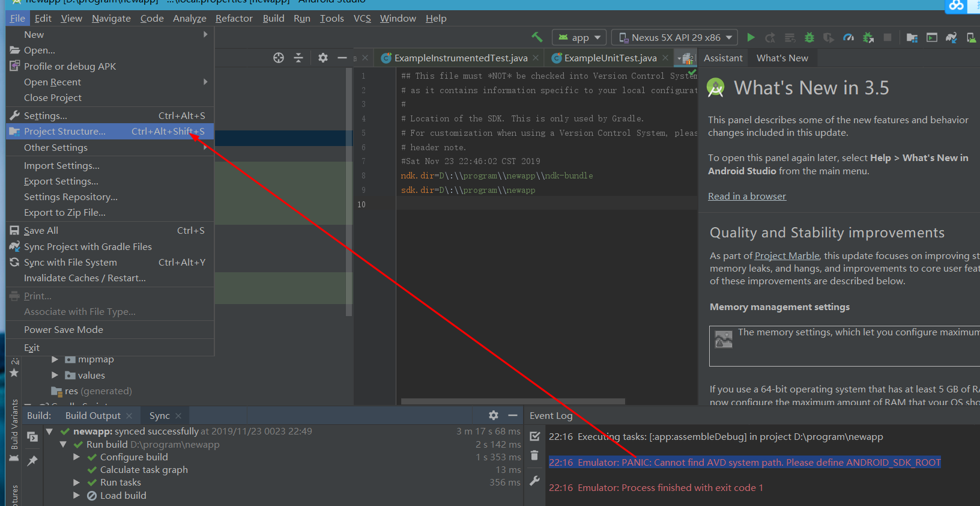Click the editor horizontal scrollbar
This screenshot has width=980, height=506.
(x=513, y=401)
